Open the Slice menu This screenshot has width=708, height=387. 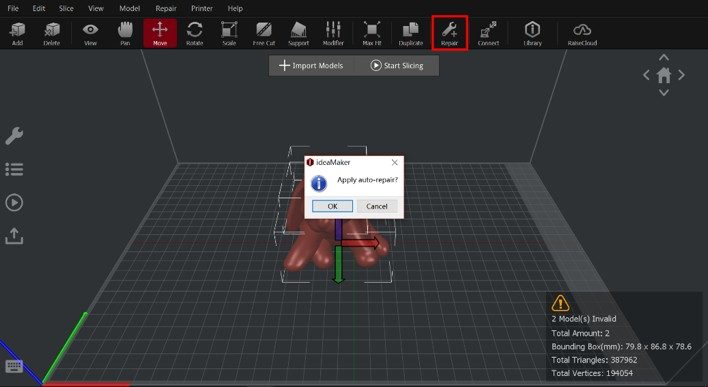(x=66, y=8)
